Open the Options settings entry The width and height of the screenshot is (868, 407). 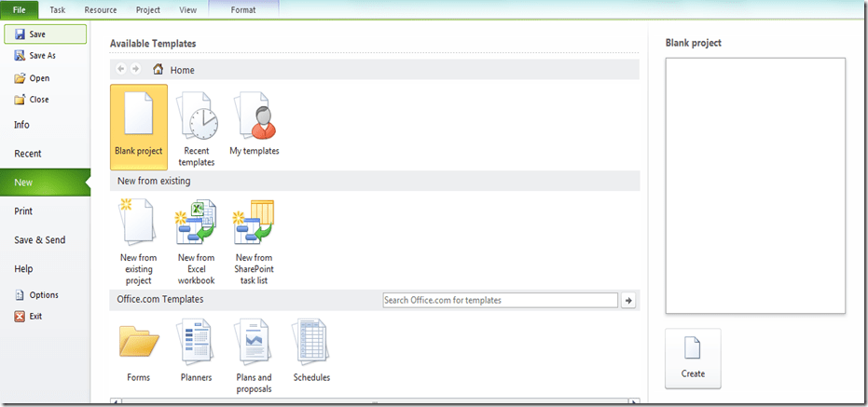(x=43, y=295)
